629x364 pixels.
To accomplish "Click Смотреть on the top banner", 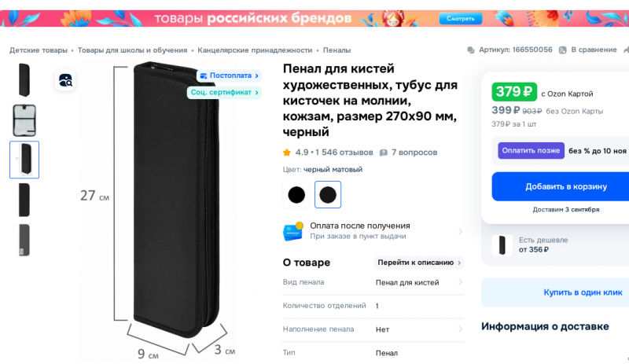I will (461, 18).
